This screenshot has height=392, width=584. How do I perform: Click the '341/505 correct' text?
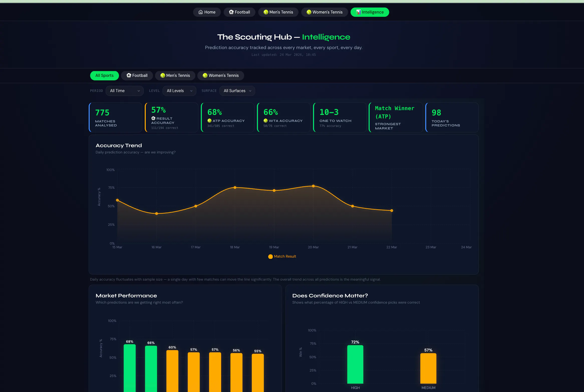pyautogui.click(x=221, y=126)
